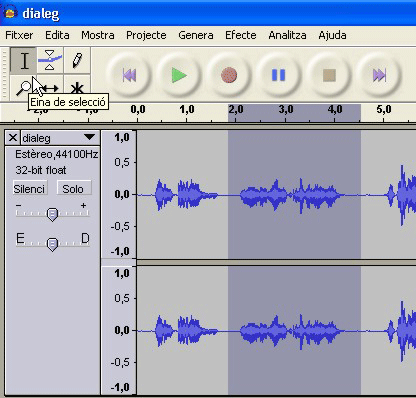Toggle Silenci mute on dialeg track
This screenshot has width=416, height=398.
click(30, 189)
